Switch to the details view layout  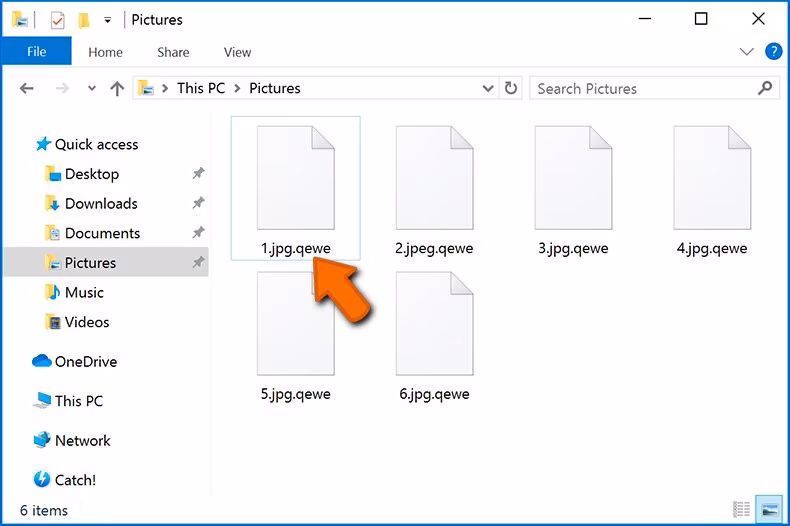[741, 510]
